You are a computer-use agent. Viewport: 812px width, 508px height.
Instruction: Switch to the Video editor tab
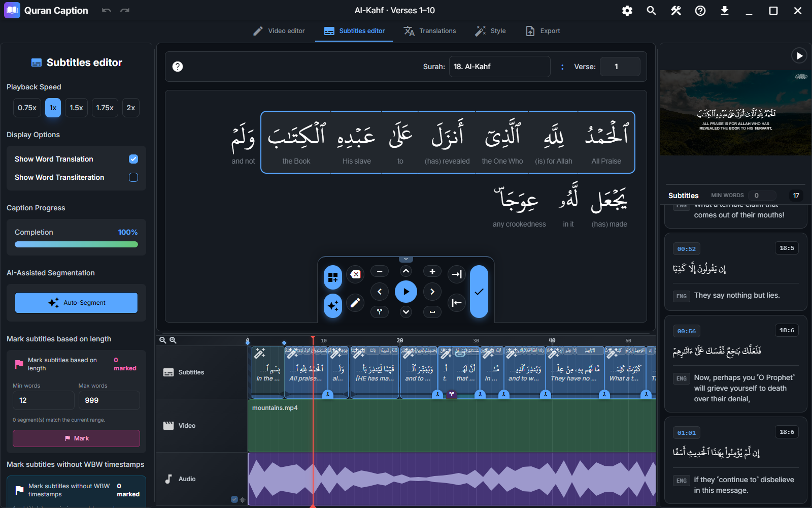pos(279,31)
